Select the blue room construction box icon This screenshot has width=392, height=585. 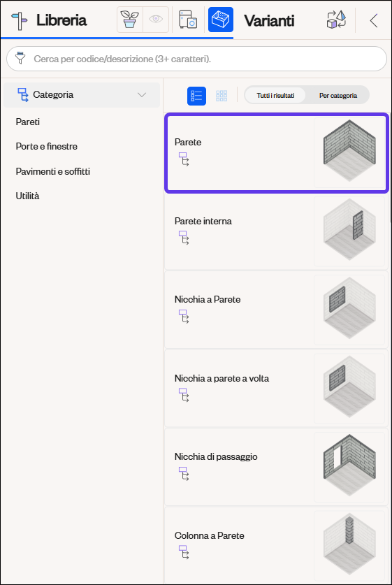click(221, 20)
